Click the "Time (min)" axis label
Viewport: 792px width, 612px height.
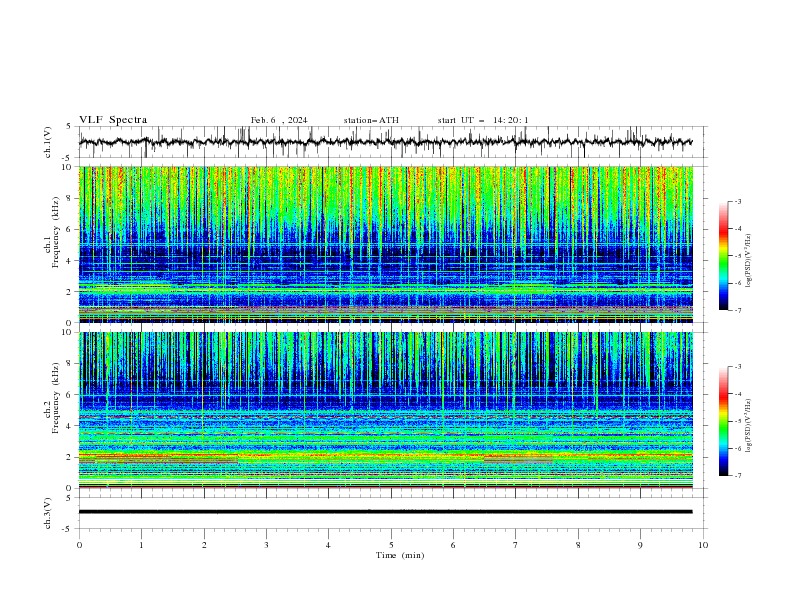400,555
